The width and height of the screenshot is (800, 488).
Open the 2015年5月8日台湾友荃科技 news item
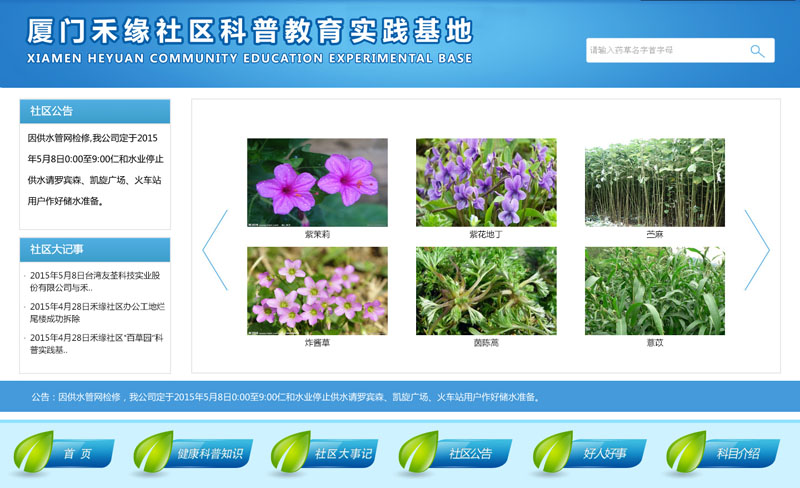coord(95,281)
